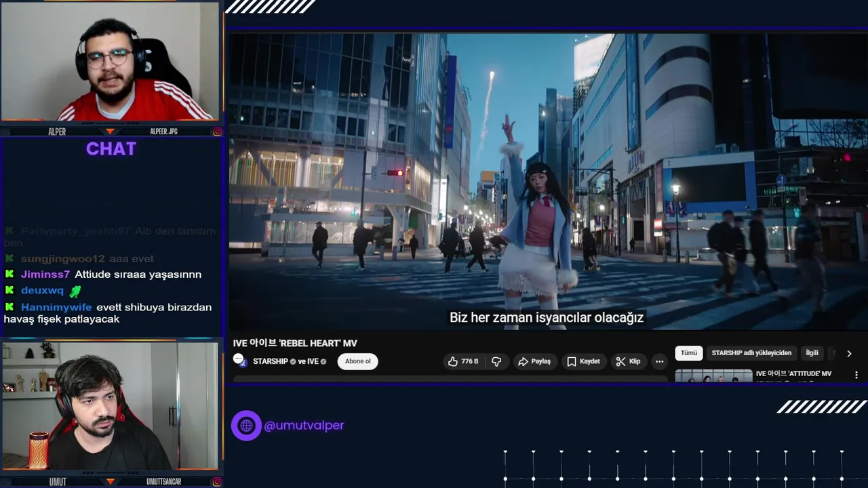Click the ALPER name label
This screenshot has height=488, width=868.
57,131
